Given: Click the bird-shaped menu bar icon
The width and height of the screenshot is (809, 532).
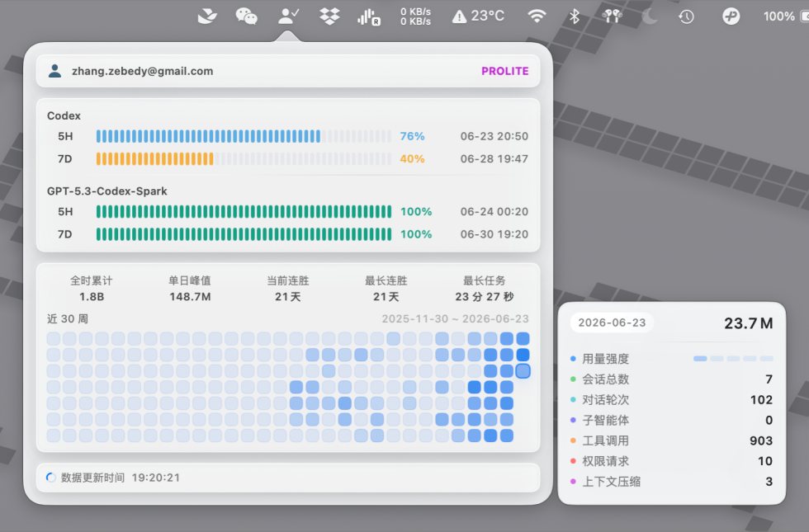Looking at the screenshot, I should [x=207, y=16].
